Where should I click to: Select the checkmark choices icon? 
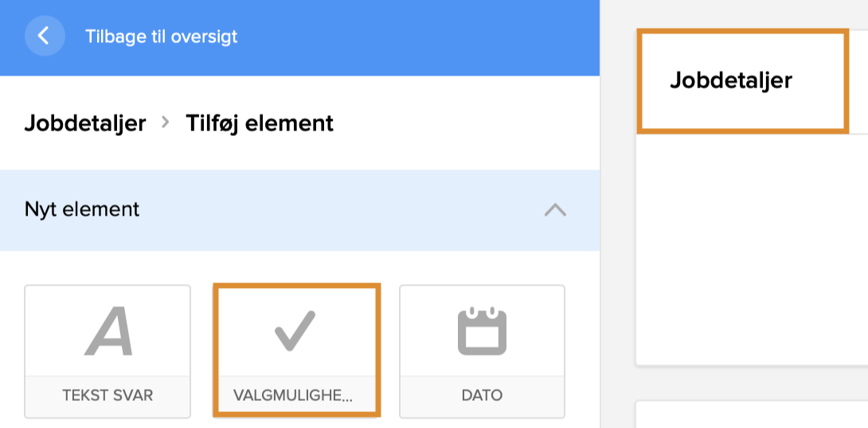pyautogui.click(x=295, y=331)
